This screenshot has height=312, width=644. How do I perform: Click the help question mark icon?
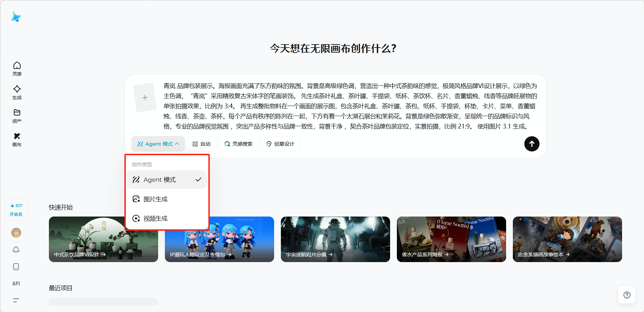pyautogui.click(x=627, y=295)
